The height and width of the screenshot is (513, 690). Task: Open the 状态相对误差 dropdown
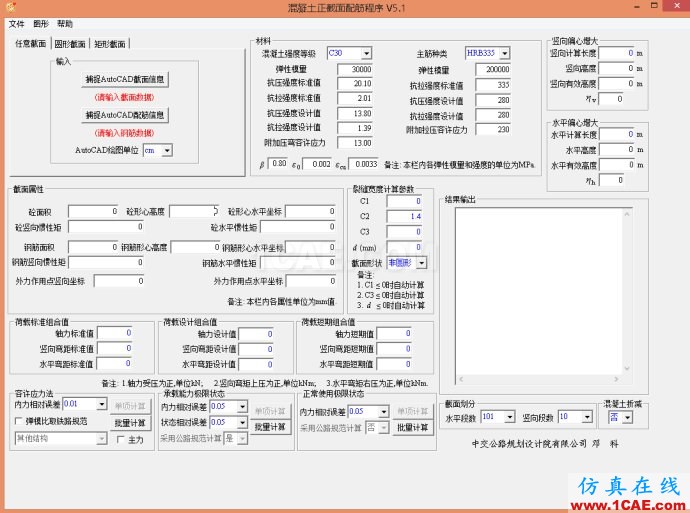[x=242, y=422]
